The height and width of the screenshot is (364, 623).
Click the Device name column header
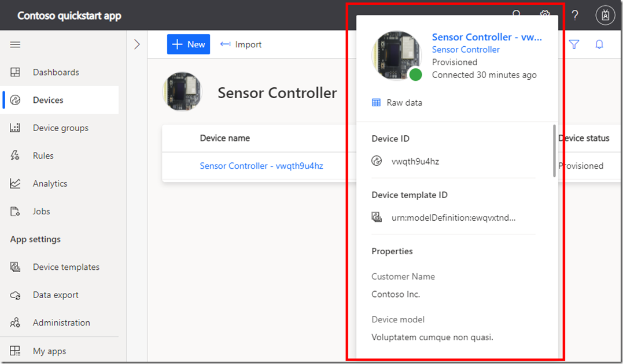(x=225, y=138)
